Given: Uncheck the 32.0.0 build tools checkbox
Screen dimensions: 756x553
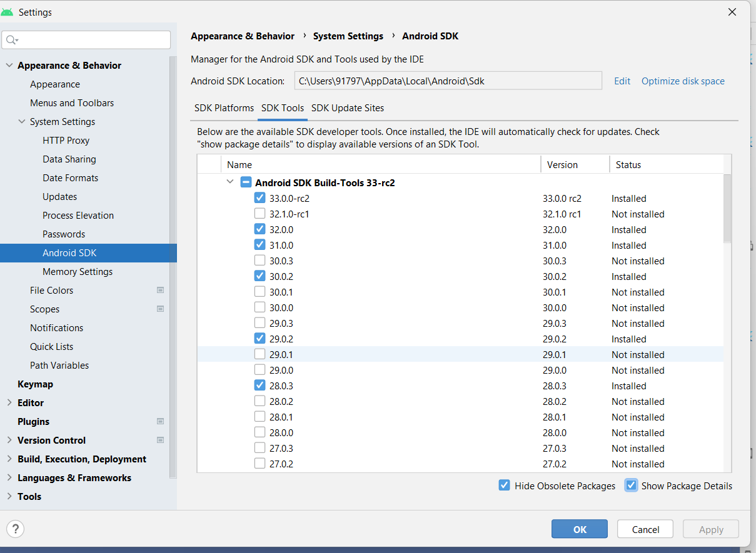Looking at the screenshot, I should 260,229.
